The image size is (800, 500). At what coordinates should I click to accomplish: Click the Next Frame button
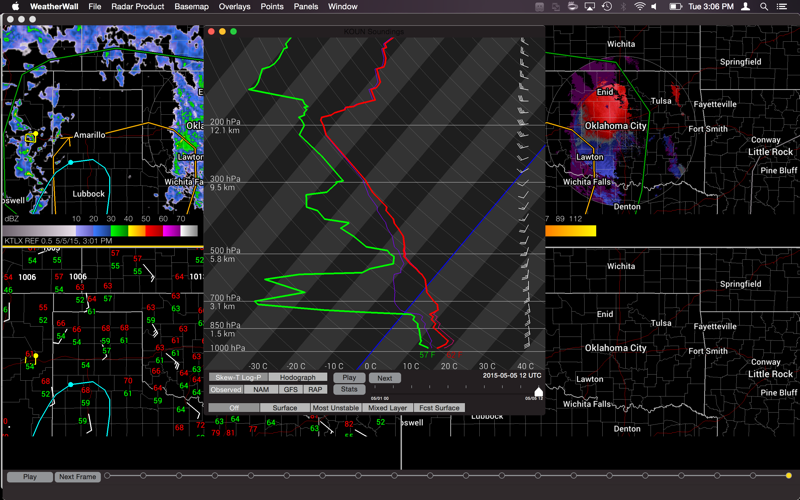coord(77,477)
